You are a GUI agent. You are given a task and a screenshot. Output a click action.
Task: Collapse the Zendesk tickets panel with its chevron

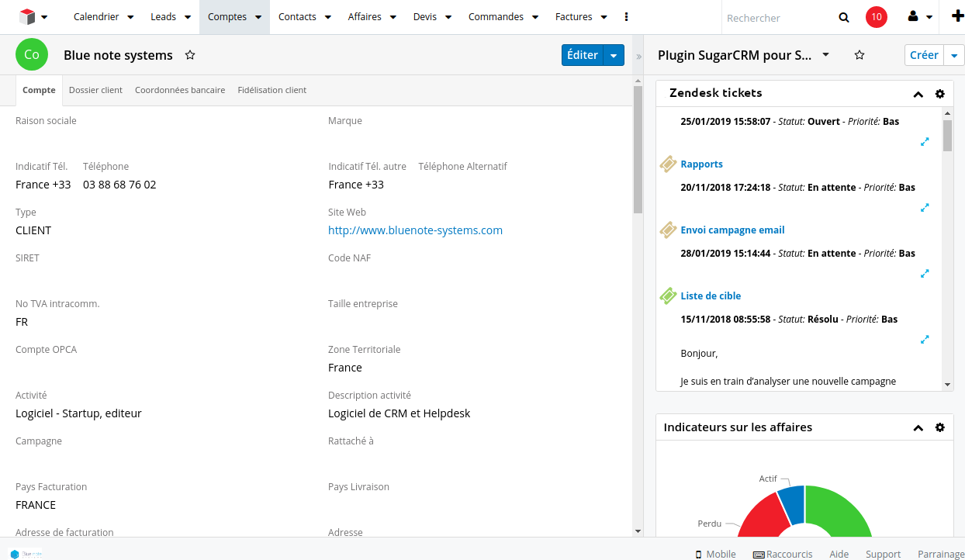(918, 93)
